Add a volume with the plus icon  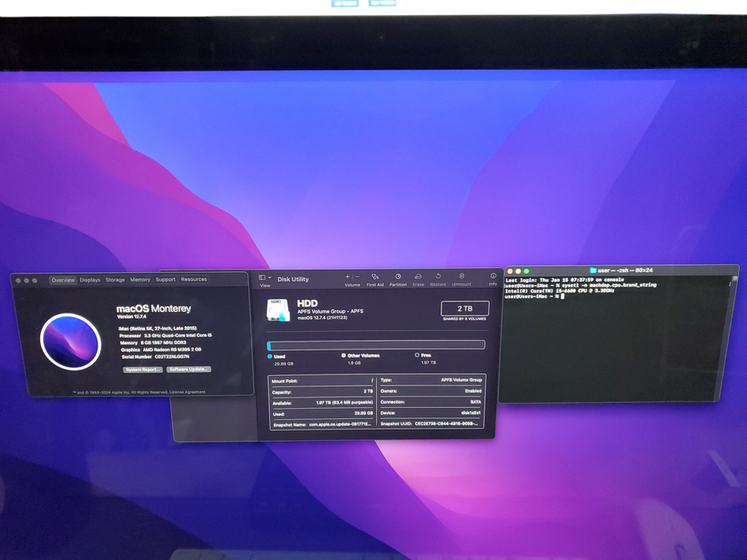pyautogui.click(x=347, y=277)
